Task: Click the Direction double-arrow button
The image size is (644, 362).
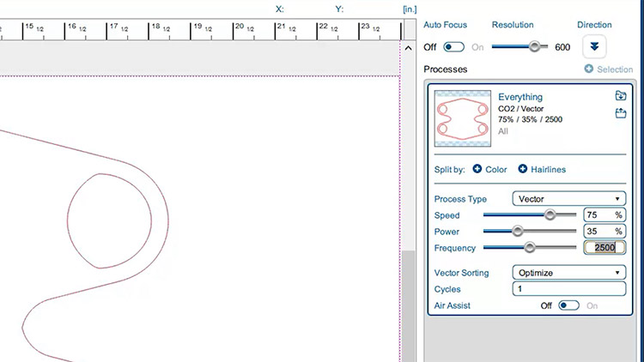Action: click(595, 46)
